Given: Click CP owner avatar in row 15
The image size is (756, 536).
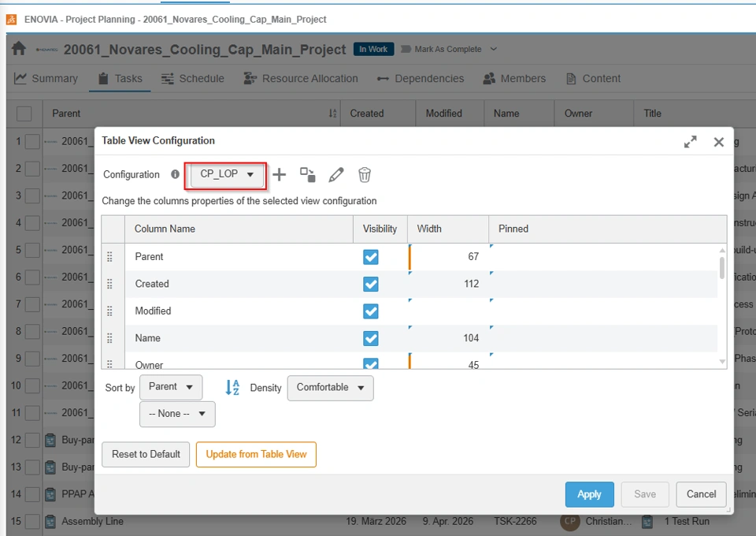Looking at the screenshot, I should click(570, 521).
